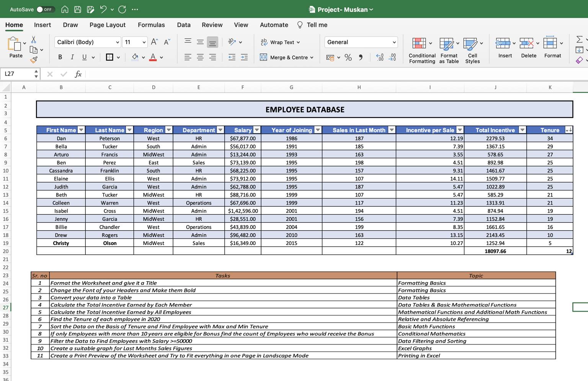Click the Copy icon

coord(34,50)
